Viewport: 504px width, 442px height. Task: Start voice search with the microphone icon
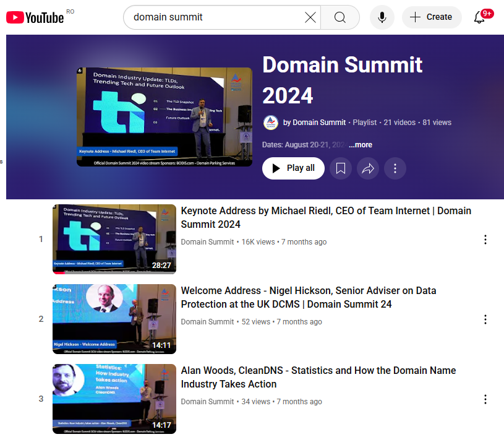pyautogui.click(x=382, y=17)
